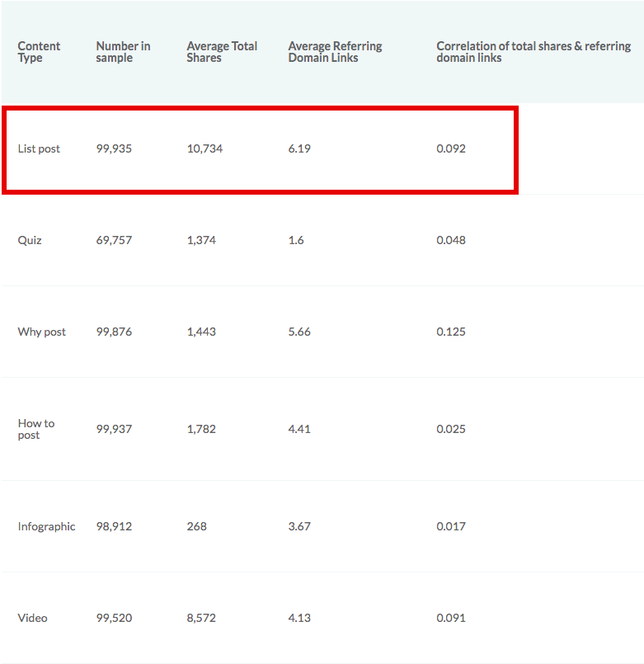644x664 pixels.
Task: Click the Video row label
Action: (33, 618)
